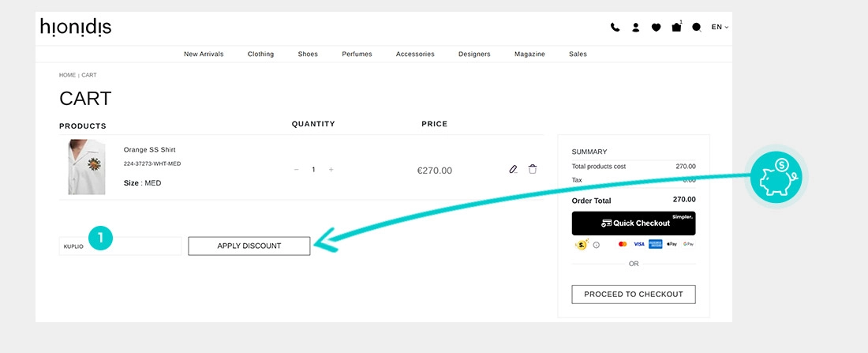Click the hionidis logo
Image resolution: width=868 pixels, height=353 pixels.
coord(76,27)
